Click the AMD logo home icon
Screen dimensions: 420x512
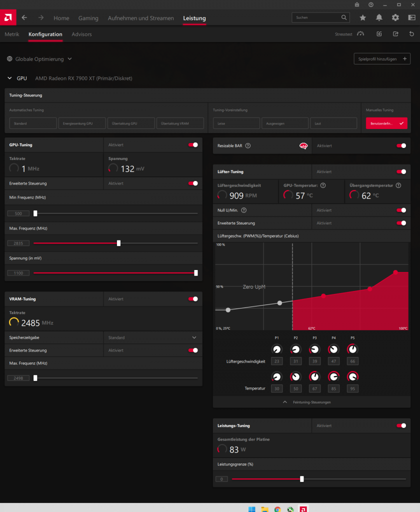click(x=8, y=17)
